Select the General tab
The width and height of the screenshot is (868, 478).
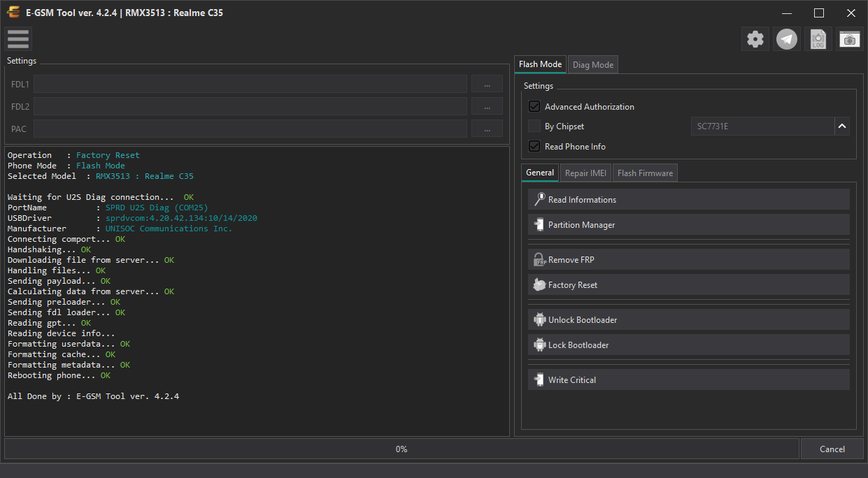pyautogui.click(x=540, y=173)
